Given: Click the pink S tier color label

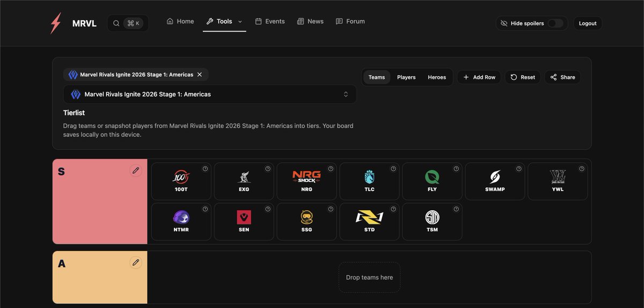Looking at the screenshot, I should [100, 201].
